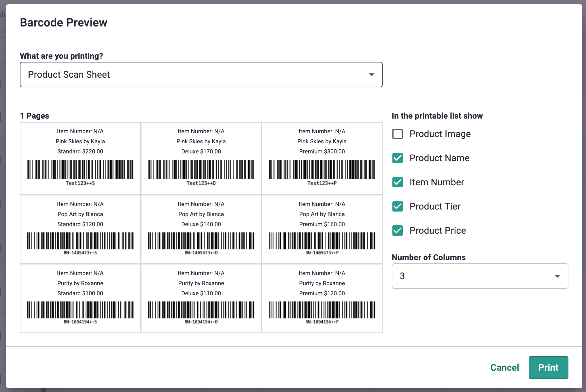
Task: Disable the Product Price checkbox
Action: 398,231
